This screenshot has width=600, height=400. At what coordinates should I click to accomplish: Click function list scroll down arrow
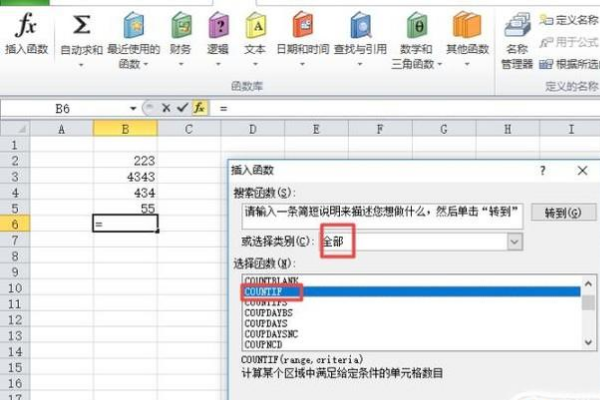(x=589, y=342)
